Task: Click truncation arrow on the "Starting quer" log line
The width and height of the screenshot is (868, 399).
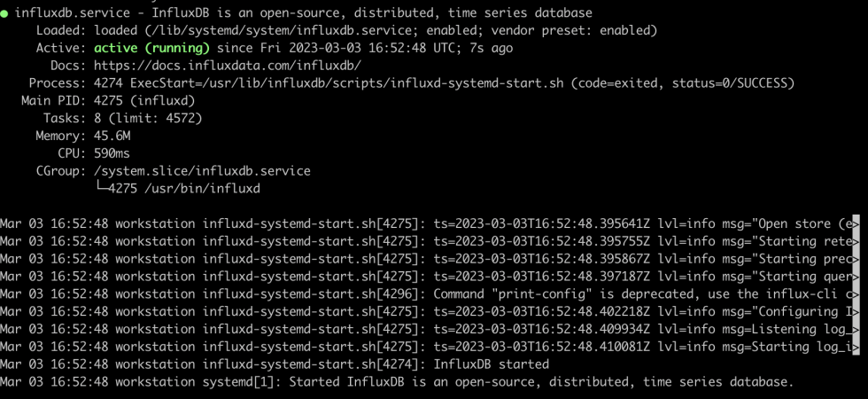Action: (x=856, y=277)
